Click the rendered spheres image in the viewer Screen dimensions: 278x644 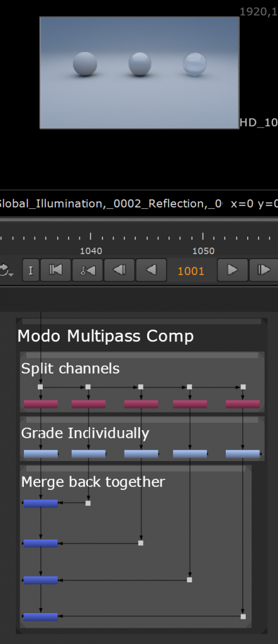[x=139, y=73]
